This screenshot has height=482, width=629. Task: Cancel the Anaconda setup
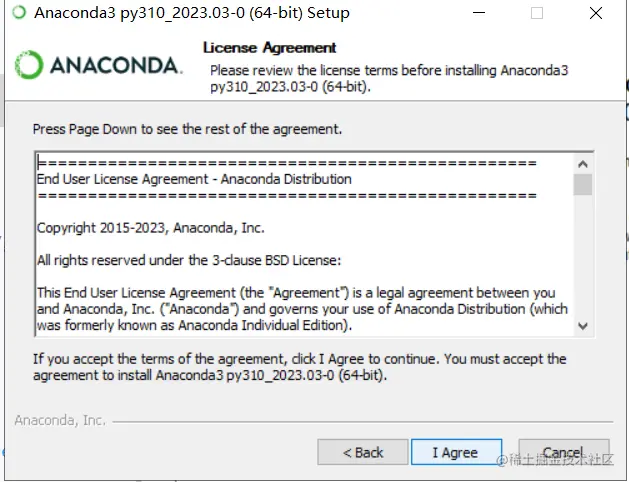coord(564,452)
